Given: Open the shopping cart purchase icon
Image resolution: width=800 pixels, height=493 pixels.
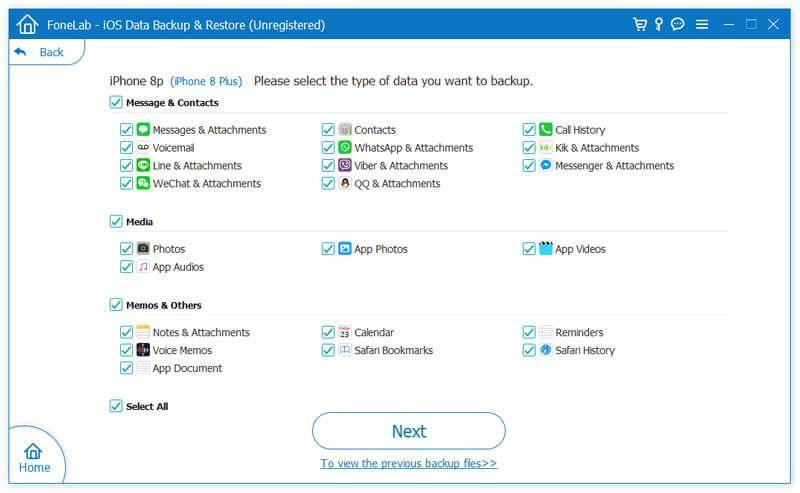Looking at the screenshot, I should (639, 24).
